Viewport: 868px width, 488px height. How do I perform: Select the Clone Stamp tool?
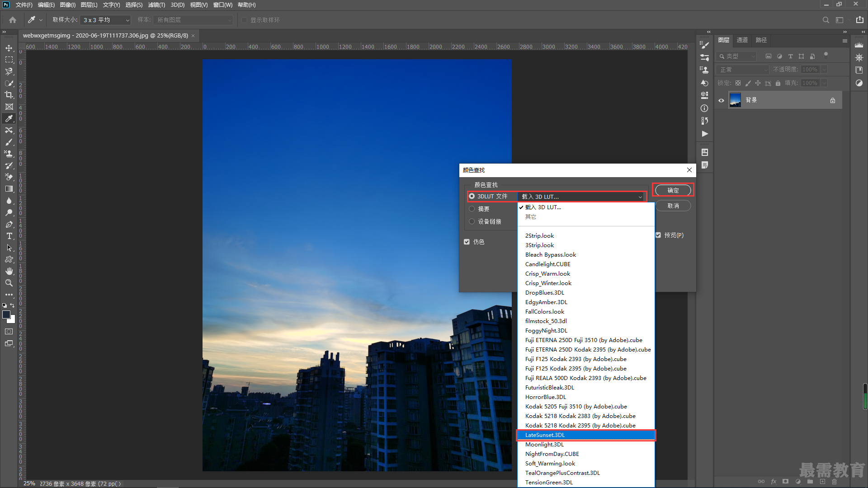(x=9, y=154)
